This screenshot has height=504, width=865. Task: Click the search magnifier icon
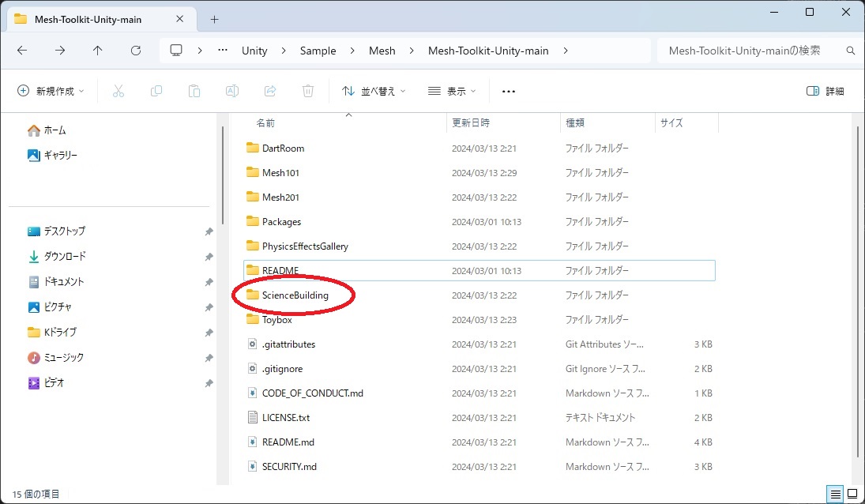851,51
